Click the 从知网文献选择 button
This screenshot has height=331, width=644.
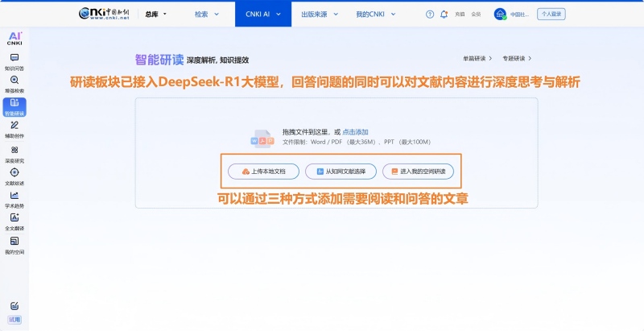[x=341, y=172]
